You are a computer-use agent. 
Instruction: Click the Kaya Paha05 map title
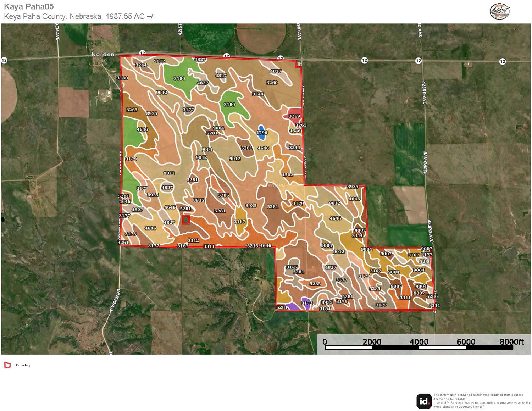pos(29,7)
